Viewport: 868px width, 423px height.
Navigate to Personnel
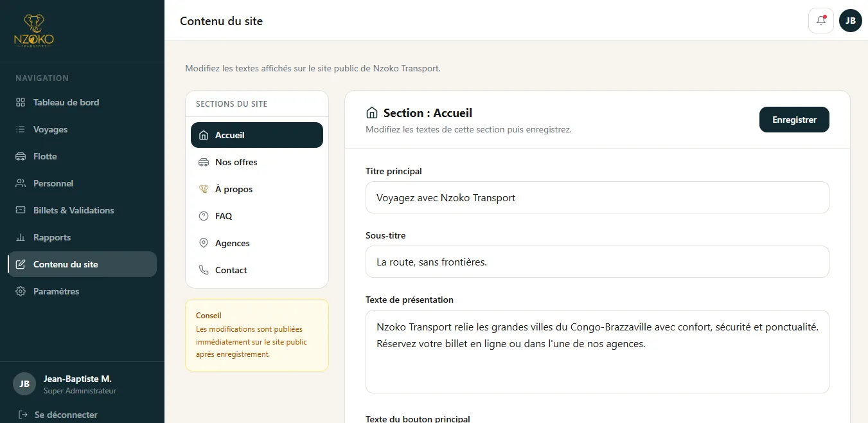82,183
